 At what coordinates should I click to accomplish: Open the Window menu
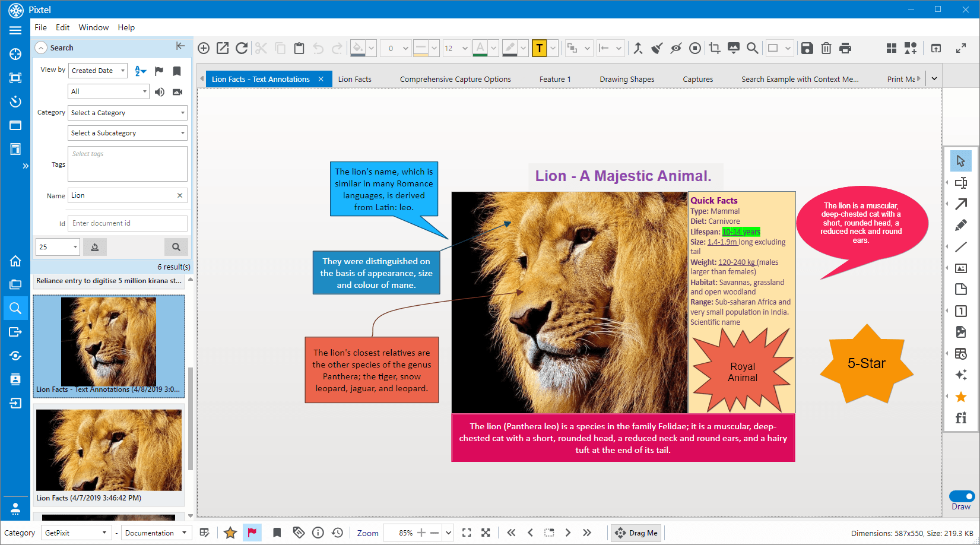(94, 27)
